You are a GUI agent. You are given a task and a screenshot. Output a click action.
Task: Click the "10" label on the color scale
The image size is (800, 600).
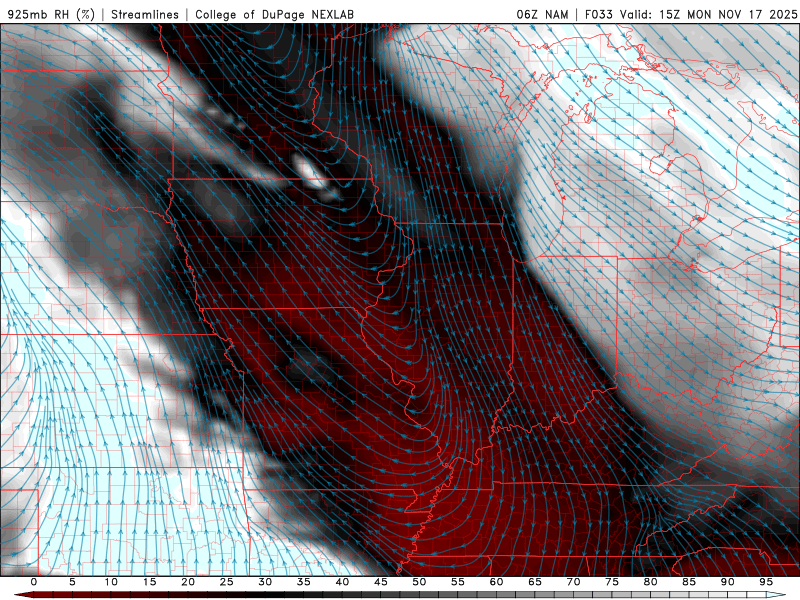111,582
